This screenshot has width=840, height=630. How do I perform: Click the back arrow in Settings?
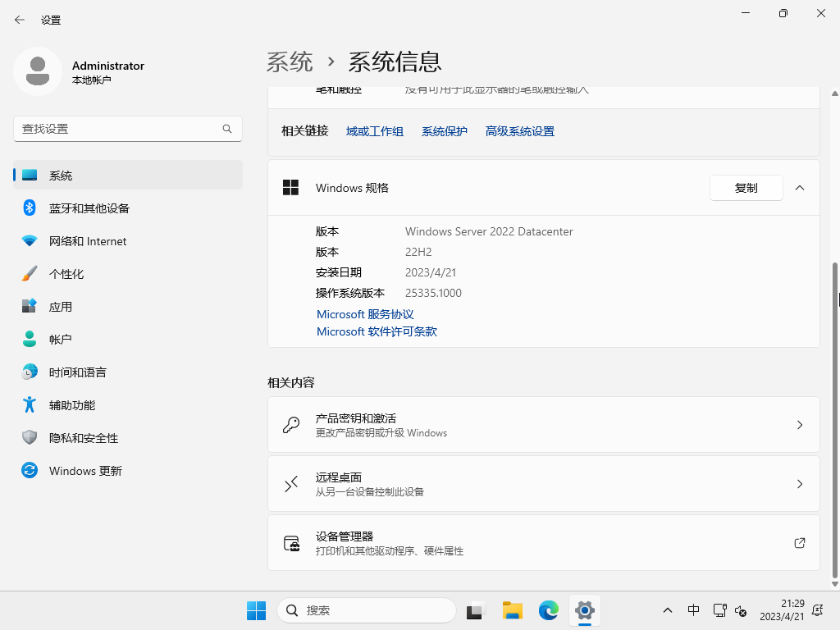pyautogui.click(x=20, y=20)
